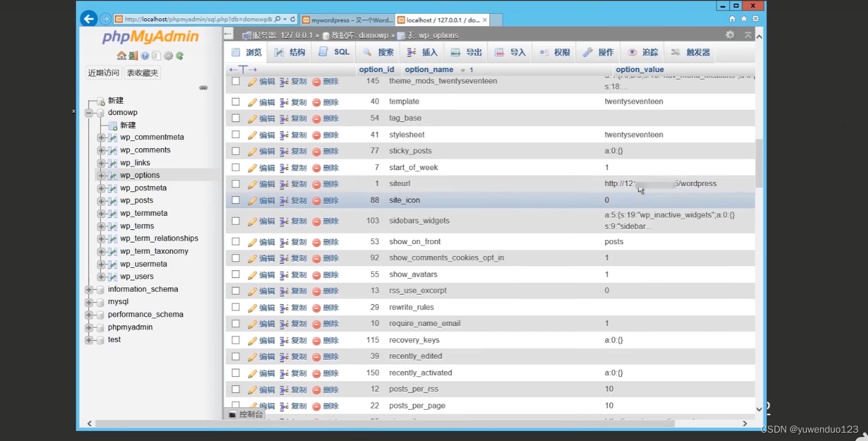Collapse navigation panel arrow beside breadcrumb
Screen dimensions: 868x441
pyautogui.click(x=228, y=34)
